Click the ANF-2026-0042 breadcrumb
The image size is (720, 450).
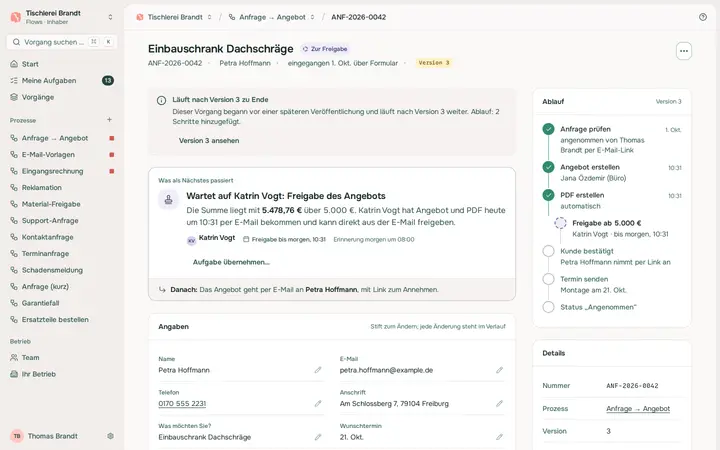tap(359, 17)
